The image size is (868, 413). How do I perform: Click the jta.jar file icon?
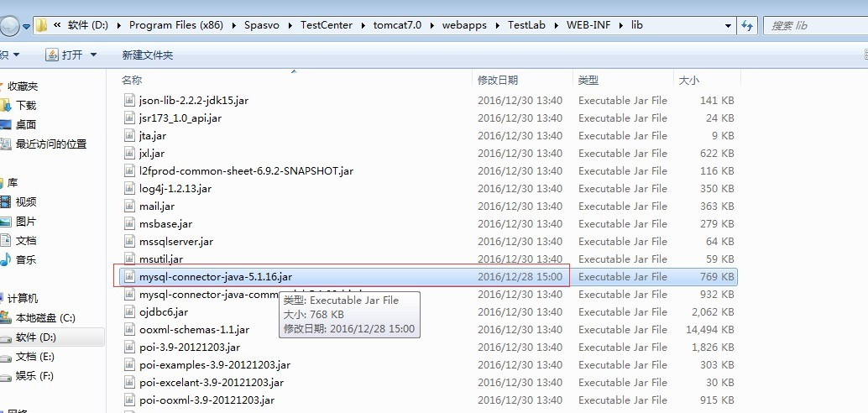(x=129, y=136)
